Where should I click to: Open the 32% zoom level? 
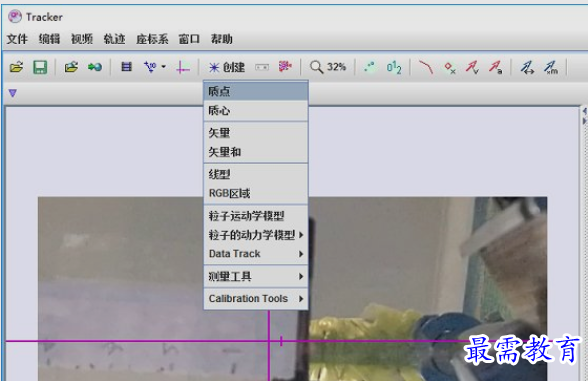click(x=336, y=67)
